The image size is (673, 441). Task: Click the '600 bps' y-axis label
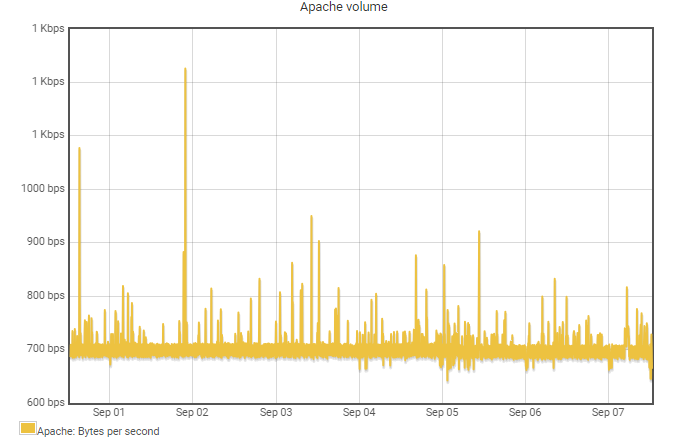(45, 402)
